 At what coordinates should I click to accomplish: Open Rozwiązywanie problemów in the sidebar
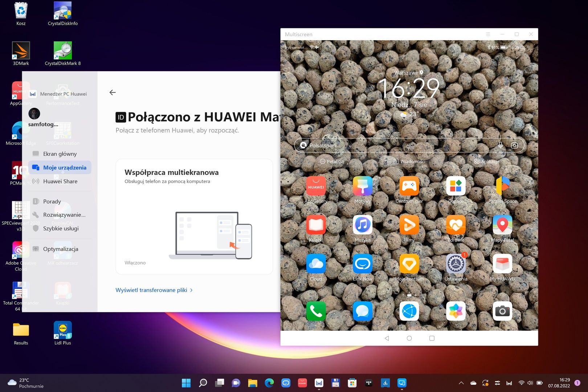click(x=60, y=215)
